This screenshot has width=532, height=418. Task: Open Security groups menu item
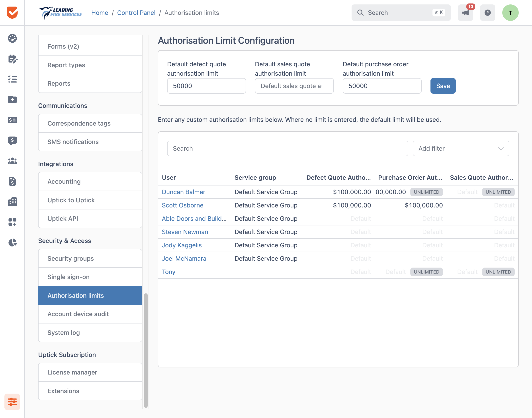[x=90, y=258]
